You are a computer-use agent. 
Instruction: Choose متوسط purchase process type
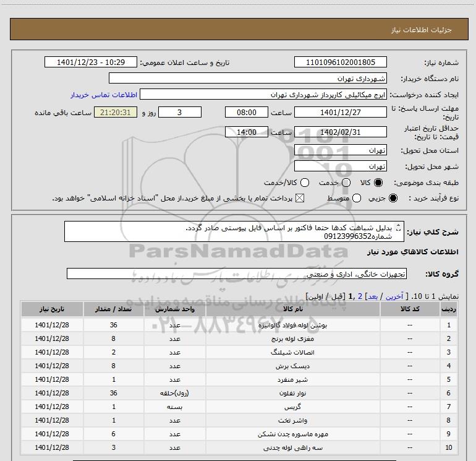click(357, 198)
